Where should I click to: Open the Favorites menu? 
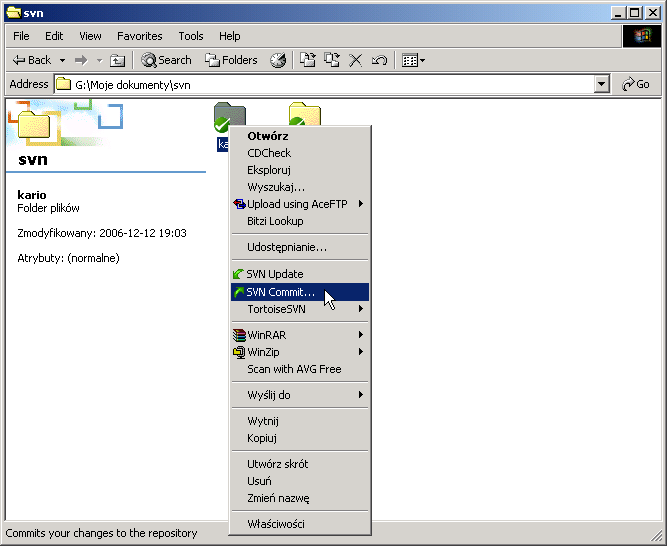140,36
